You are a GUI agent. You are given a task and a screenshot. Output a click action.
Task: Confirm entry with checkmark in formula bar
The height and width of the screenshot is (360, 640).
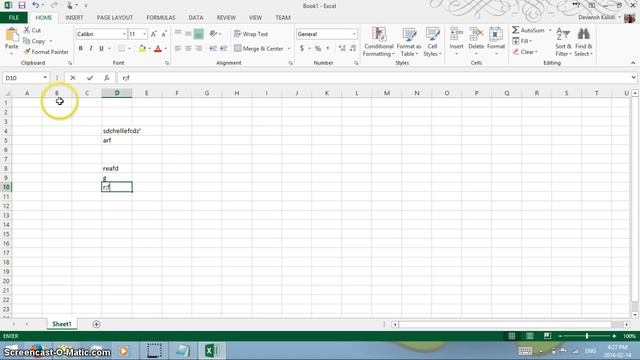click(x=90, y=78)
